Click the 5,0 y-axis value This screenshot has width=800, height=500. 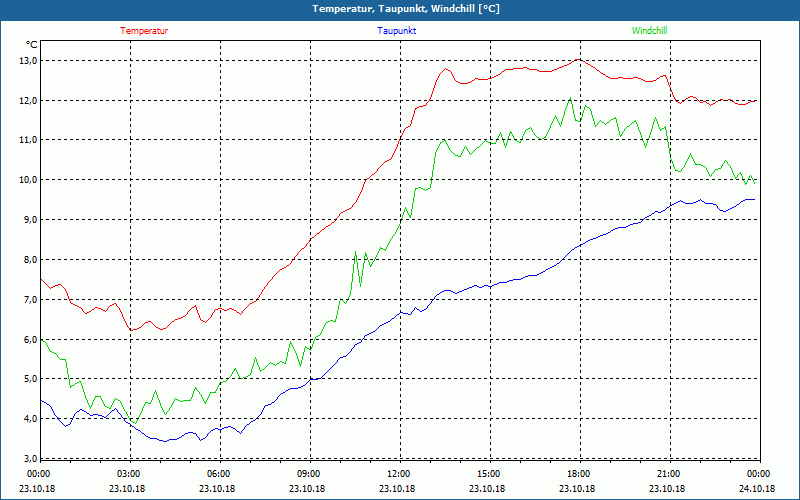point(31,379)
